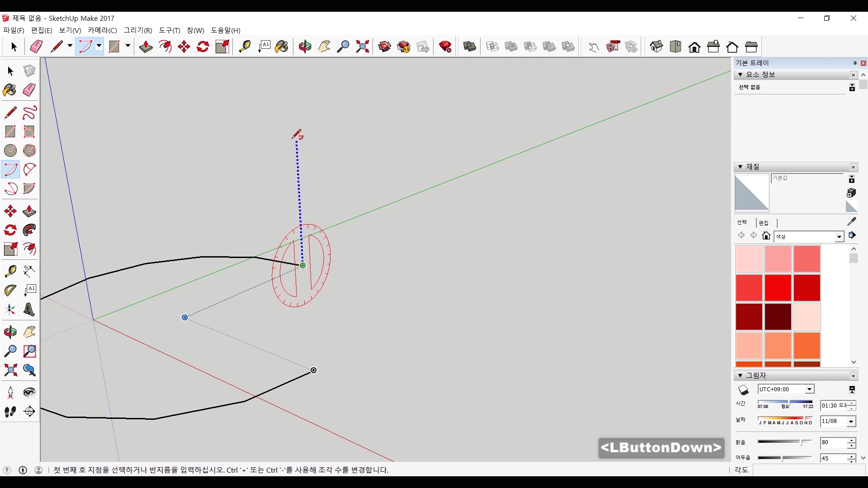Viewport: 868px width, 488px height.
Task: Switch to Iso view house icon
Action: (656, 47)
